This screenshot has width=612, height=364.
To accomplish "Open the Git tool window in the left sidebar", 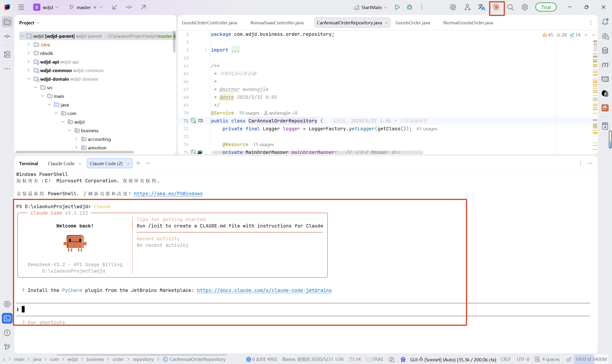I will [x=7, y=347].
